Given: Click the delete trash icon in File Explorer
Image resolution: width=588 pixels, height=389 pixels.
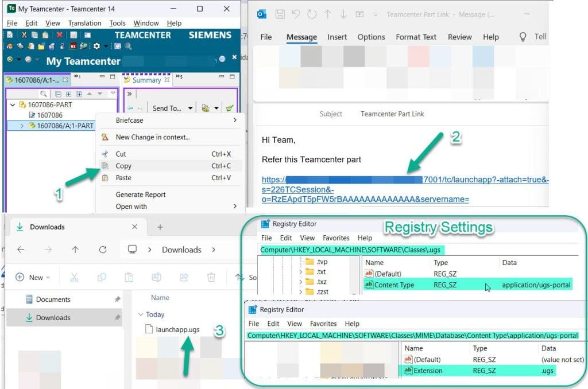Looking at the screenshot, I should 211,277.
